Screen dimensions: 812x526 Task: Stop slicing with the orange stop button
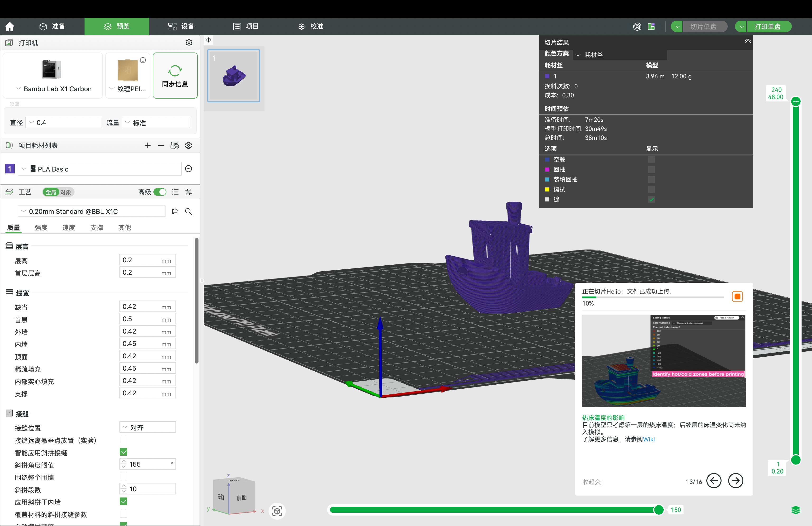point(737,297)
